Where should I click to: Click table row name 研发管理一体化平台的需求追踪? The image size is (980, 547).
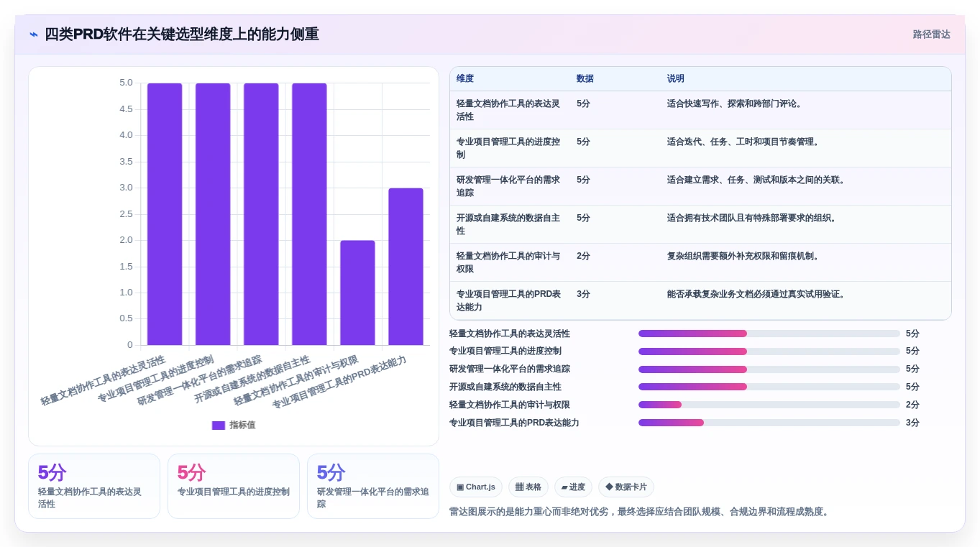click(508, 186)
